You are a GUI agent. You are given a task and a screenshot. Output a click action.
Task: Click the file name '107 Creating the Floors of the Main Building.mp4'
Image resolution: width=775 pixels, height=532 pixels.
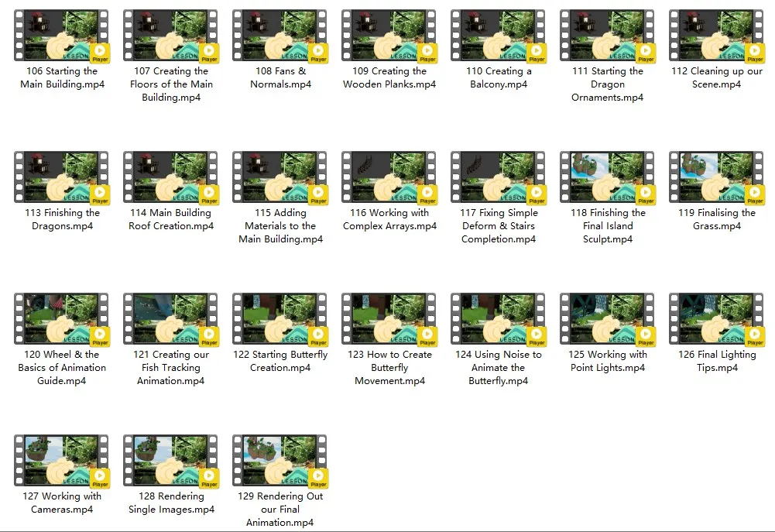[172, 84]
